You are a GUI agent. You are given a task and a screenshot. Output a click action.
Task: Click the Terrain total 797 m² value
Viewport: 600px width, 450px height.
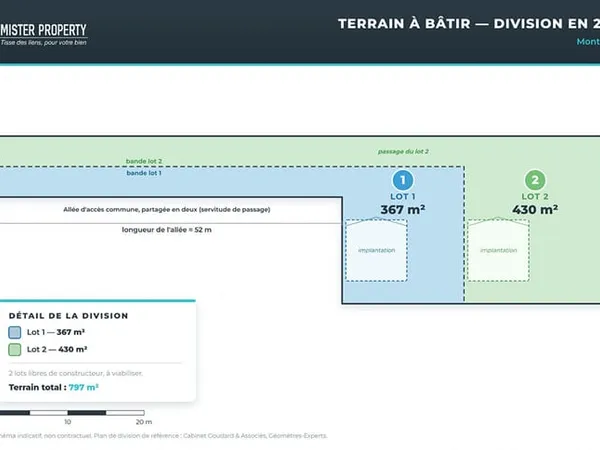[83, 387]
